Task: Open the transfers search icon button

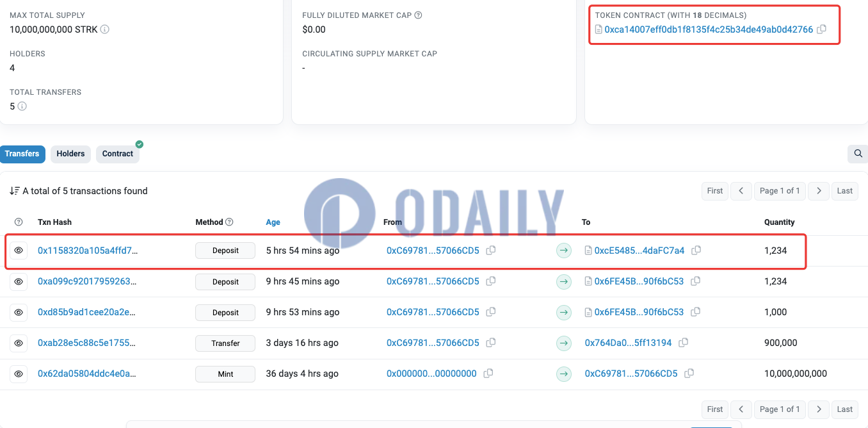Action: pos(858,154)
